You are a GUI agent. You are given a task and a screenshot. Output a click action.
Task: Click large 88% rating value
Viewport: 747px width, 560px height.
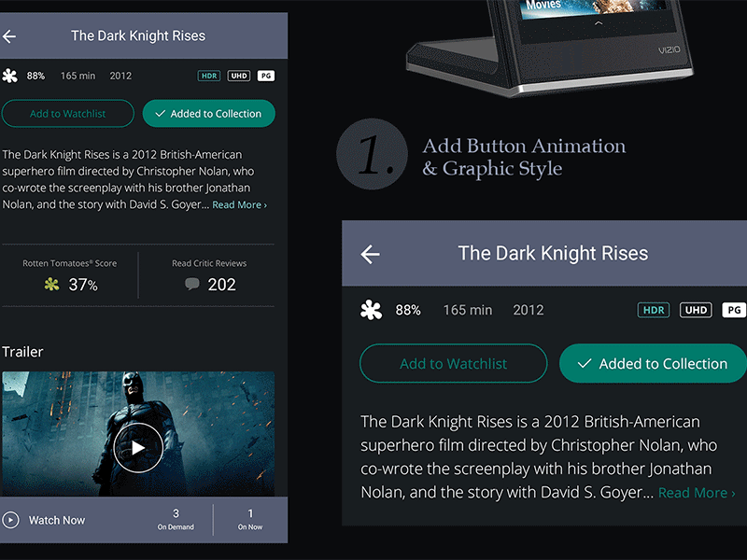[408, 310]
